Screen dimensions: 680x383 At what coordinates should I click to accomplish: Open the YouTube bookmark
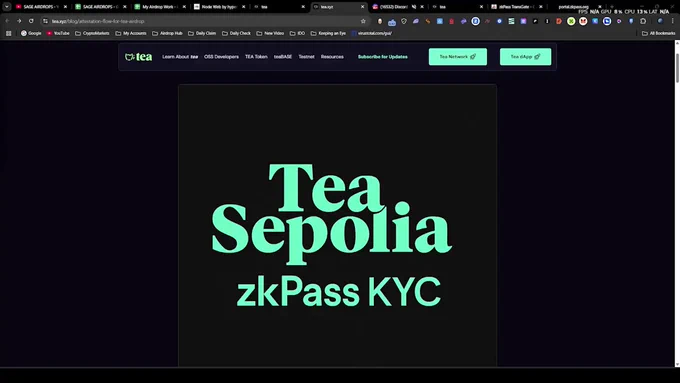click(x=58, y=33)
